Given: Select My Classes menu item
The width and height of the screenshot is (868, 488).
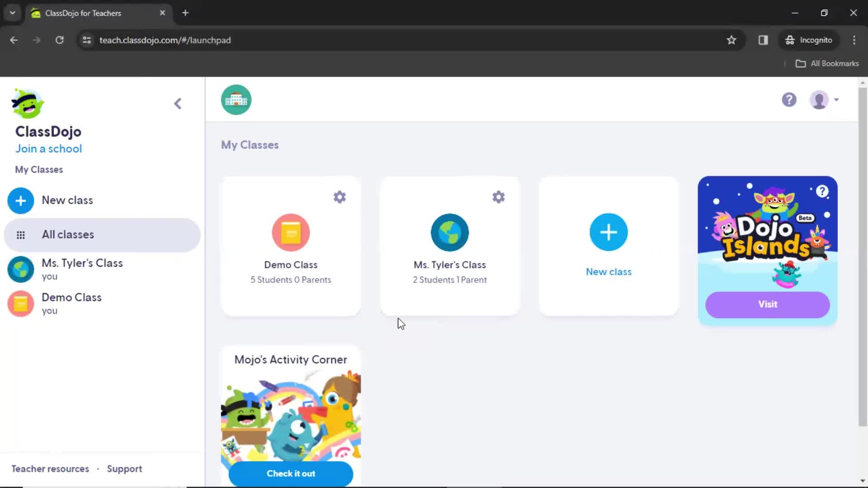Looking at the screenshot, I should 39,169.
